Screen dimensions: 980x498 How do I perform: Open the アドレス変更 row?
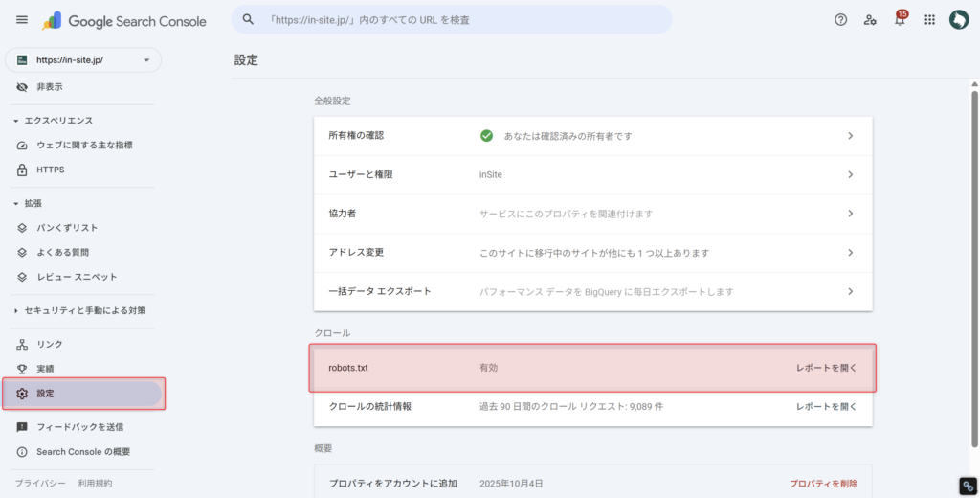(x=593, y=253)
